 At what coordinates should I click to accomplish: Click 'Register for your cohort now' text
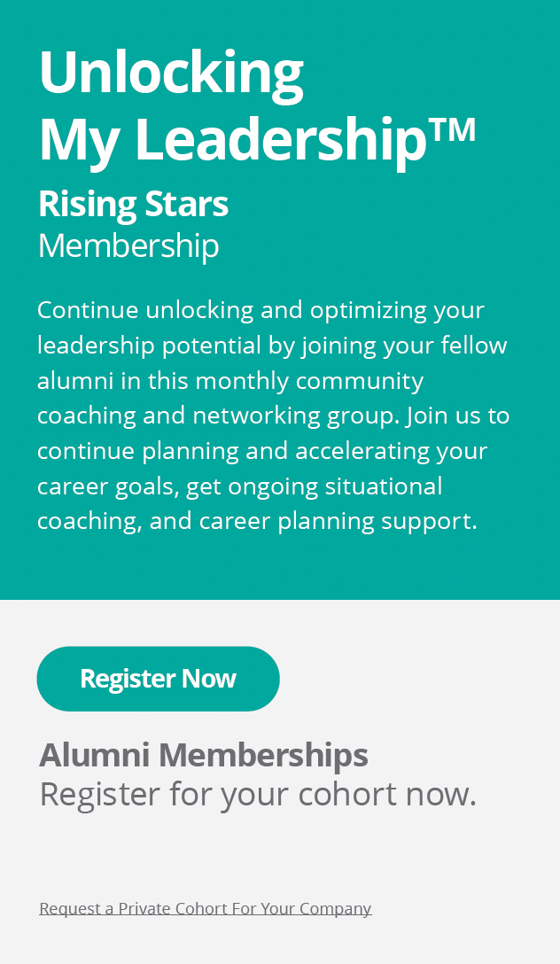click(x=258, y=794)
